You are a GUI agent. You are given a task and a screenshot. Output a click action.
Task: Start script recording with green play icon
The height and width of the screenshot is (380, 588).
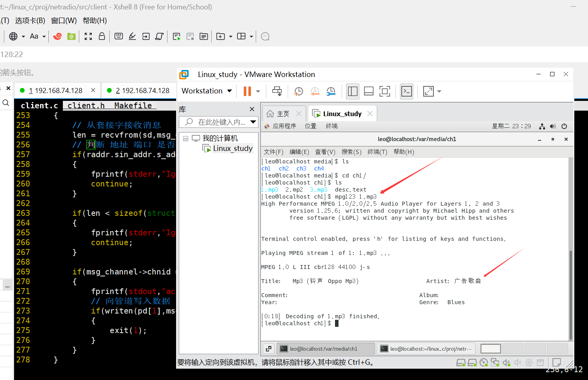click(x=176, y=36)
